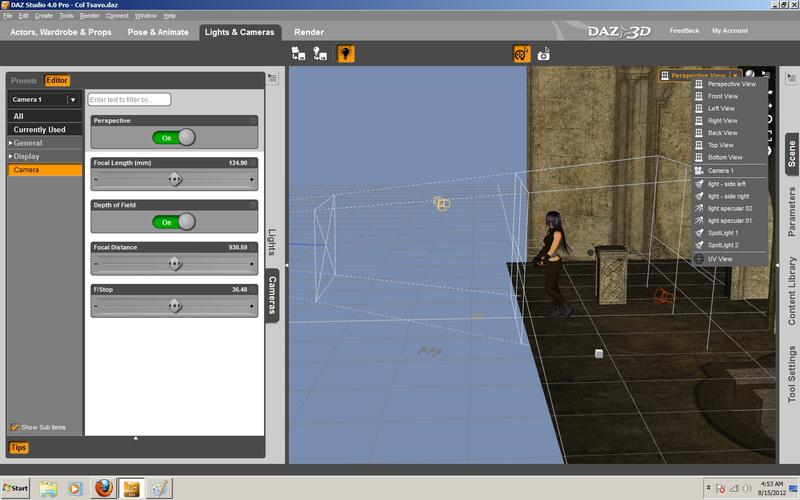Click the Focal Length slider handle
800x500 pixels.
click(x=174, y=179)
